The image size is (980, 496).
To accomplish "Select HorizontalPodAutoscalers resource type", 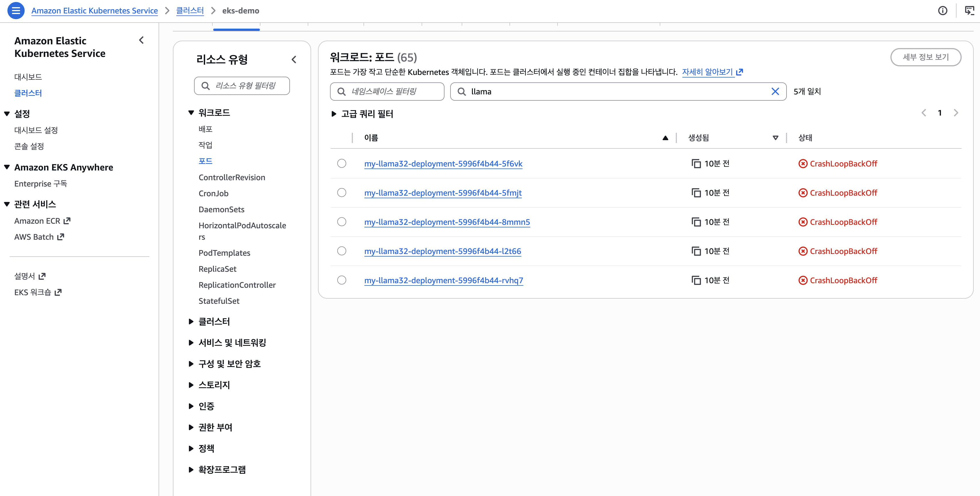I will 242,231.
